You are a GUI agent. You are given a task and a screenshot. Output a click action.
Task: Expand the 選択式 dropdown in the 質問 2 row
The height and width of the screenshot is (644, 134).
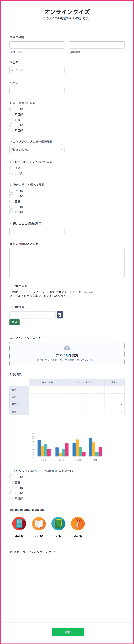pyautogui.click(x=114, y=397)
